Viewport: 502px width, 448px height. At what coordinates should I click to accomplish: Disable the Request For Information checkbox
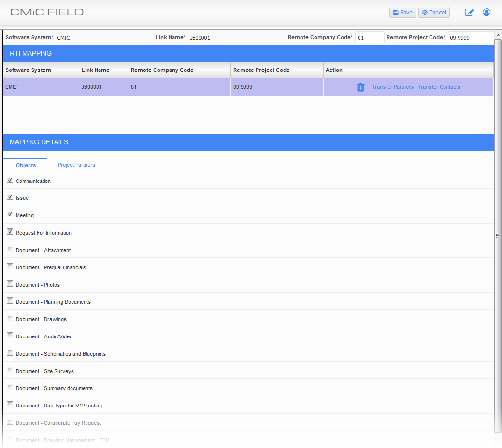[10, 232]
